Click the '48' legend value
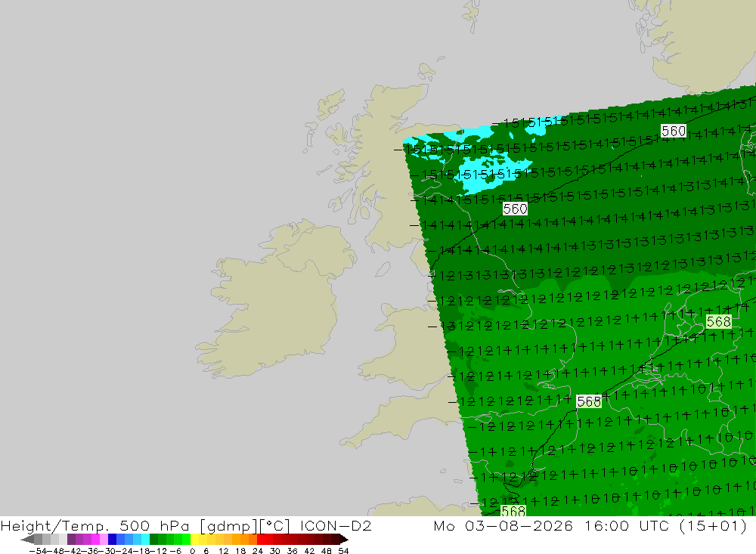Screen dimensions: 756x554 (327, 551)
